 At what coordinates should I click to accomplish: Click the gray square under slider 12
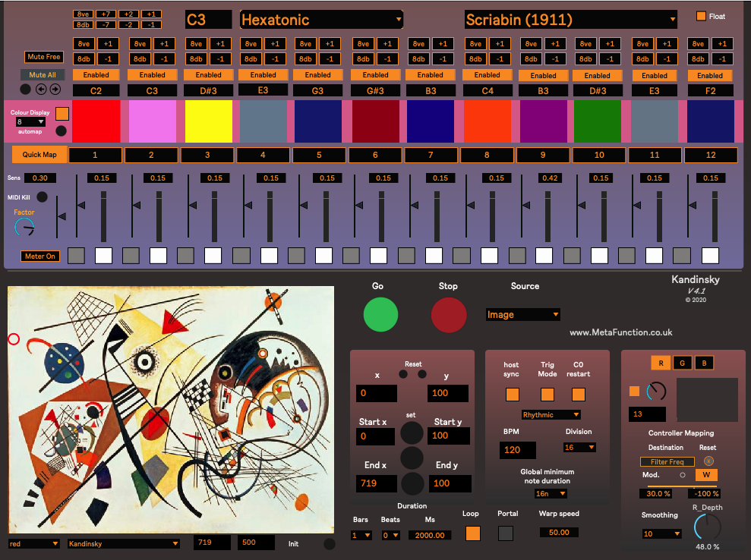682,256
